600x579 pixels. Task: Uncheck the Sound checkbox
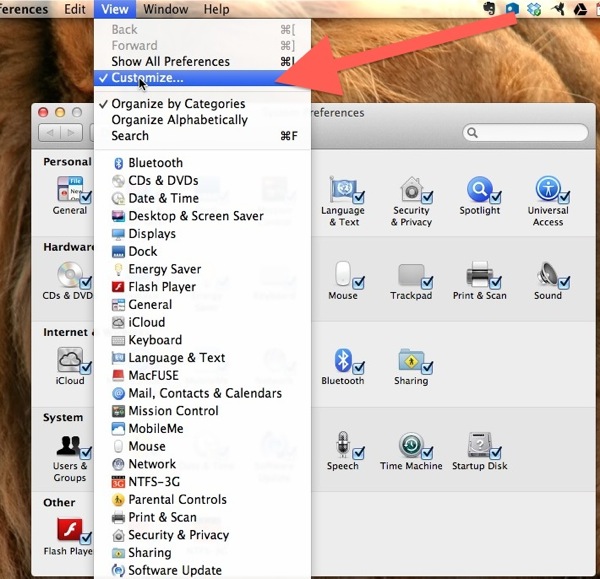point(564,283)
